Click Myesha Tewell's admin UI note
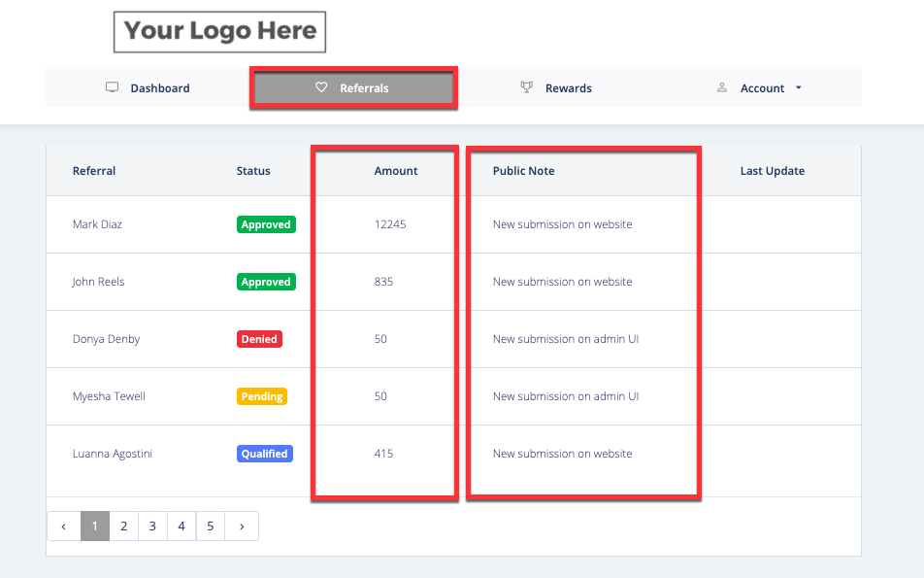 click(566, 396)
